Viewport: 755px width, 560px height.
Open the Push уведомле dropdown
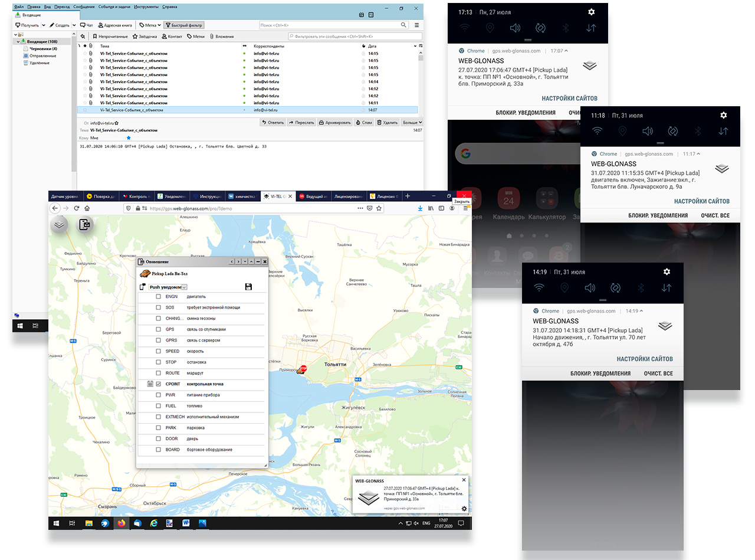[168, 287]
